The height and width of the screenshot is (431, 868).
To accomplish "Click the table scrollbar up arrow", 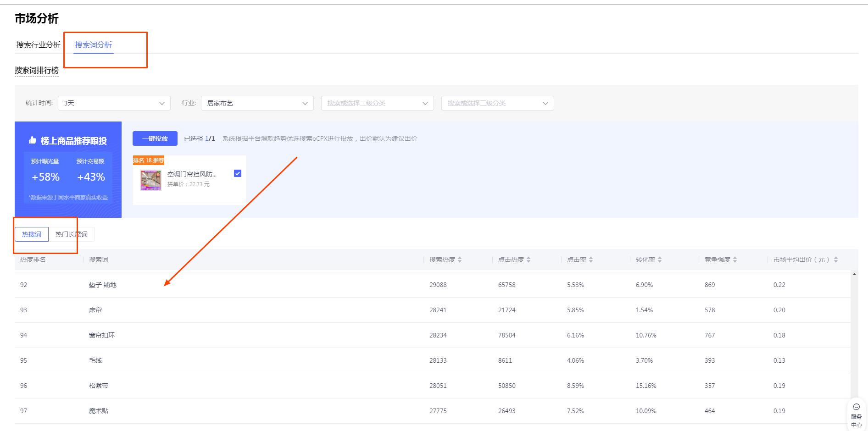I will 854,274.
